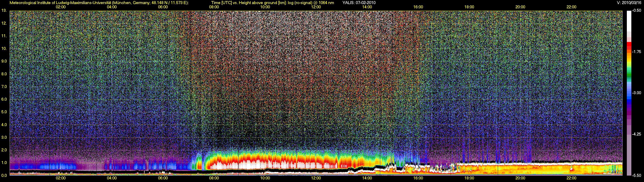This screenshot has width=644, height=182.
Task: Click the 'V: 2010/03/16' version text
Action: (629, 3)
